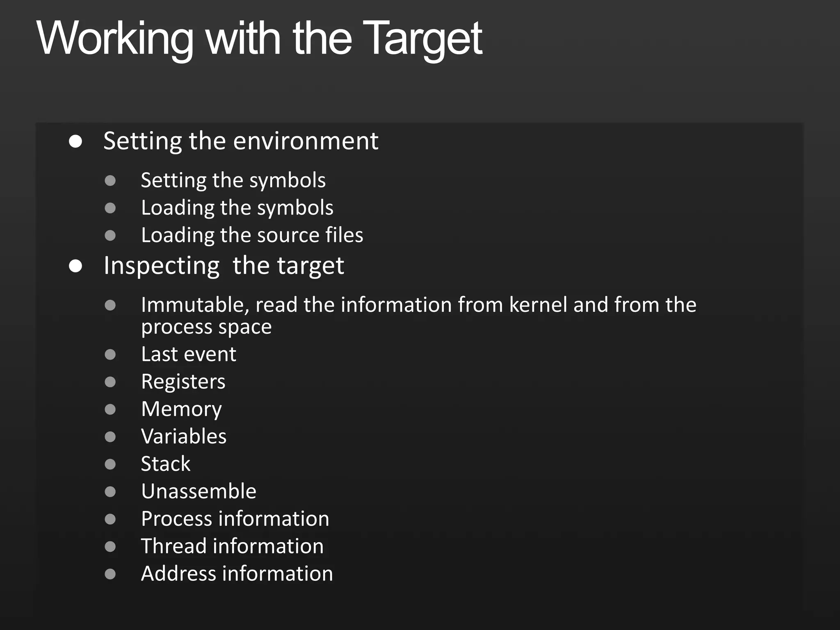Click the 'Setting the symbols' bullet text
The height and width of the screenshot is (630, 840).
pyautogui.click(x=233, y=180)
